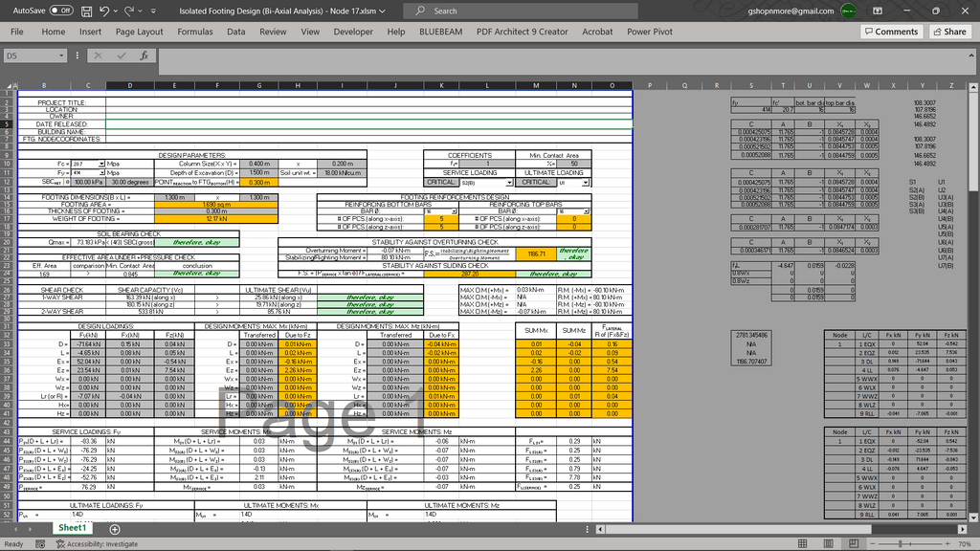Click the Save disk icon

[x=87, y=11]
